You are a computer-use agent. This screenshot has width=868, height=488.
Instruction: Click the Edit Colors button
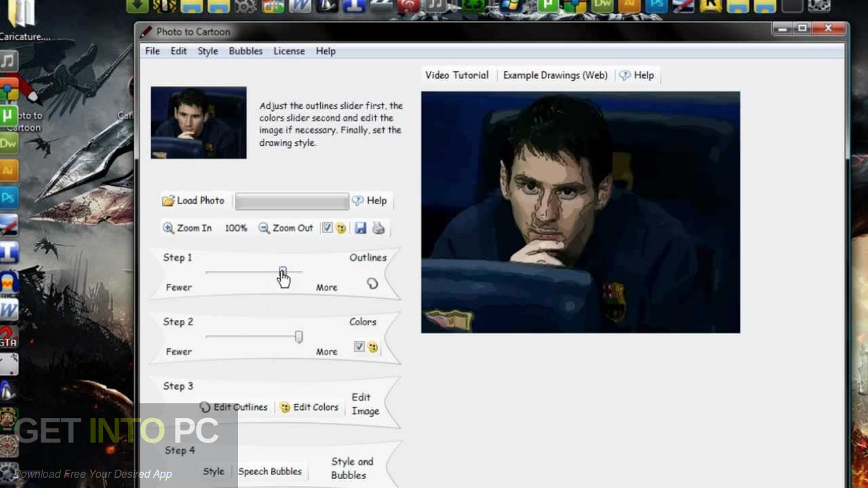309,407
